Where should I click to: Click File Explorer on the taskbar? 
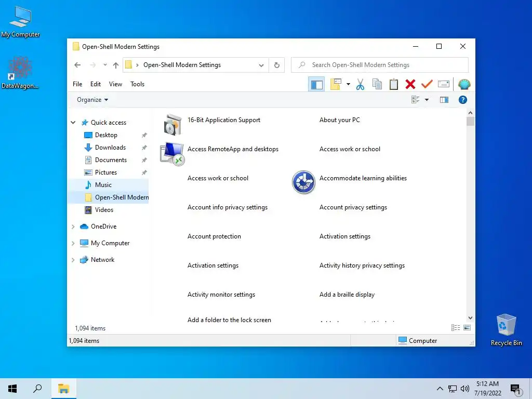[63, 389]
